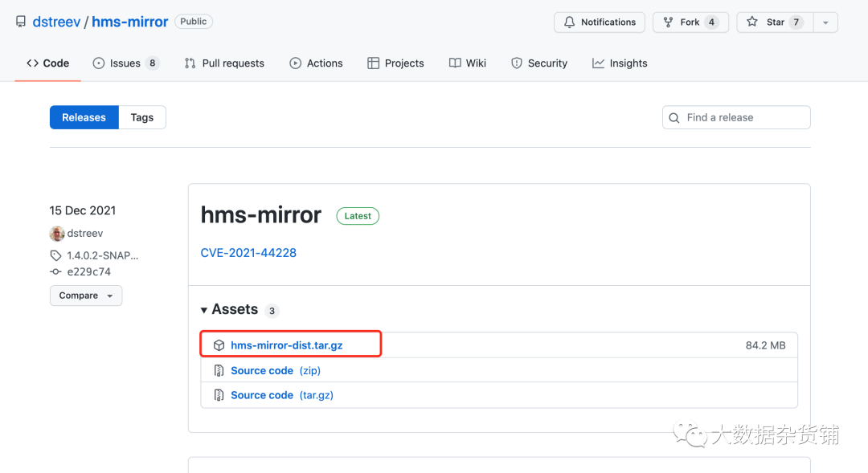Click the Notifications bell button

pos(600,22)
